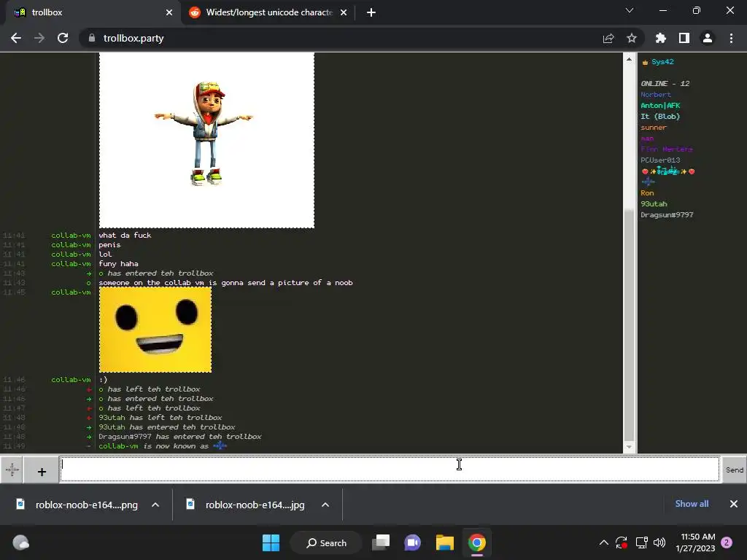This screenshot has height=560, width=747.
Task: Click nickname button left of plus
Action: (x=12, y=470)
